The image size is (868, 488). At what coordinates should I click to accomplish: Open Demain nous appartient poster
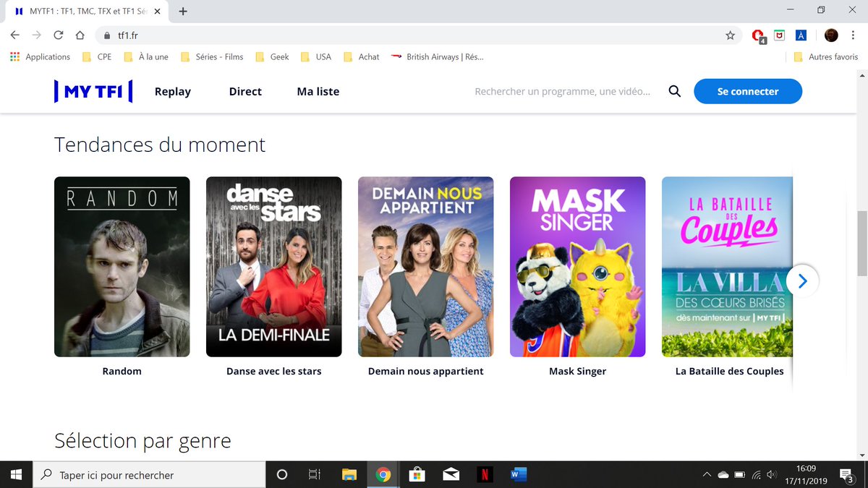[426, 267]
